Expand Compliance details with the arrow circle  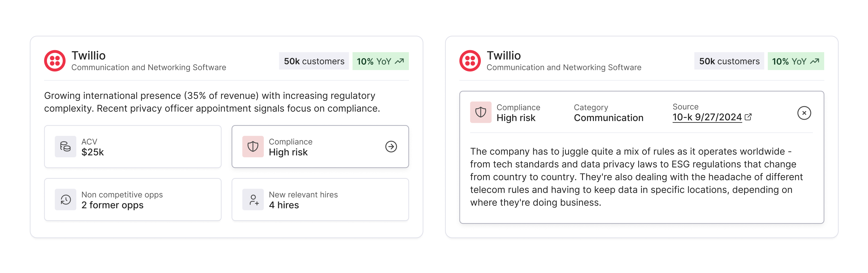coord(391,147)
